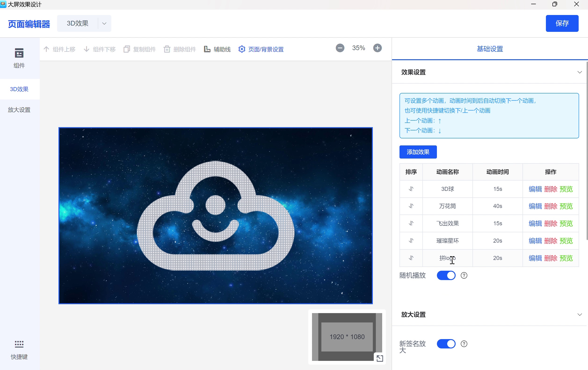
Task: Click the 复制组件 copy icon
Action: point(127,49)
